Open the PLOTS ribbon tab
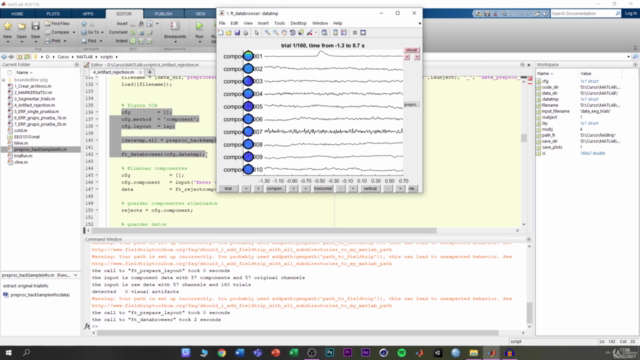This screenshot has height=360, width=640. click(53, 13)
